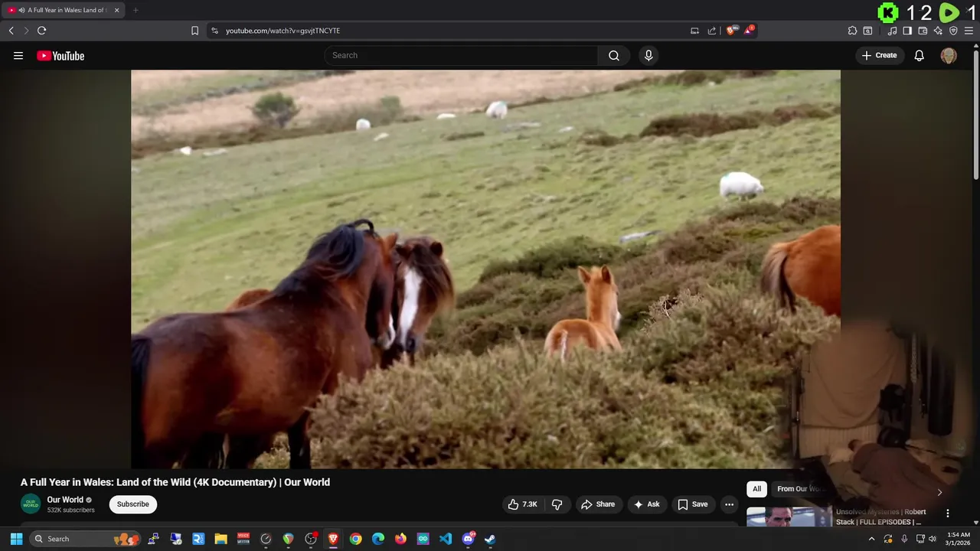Open the Brave Playlist music note icon

(892, 31)
